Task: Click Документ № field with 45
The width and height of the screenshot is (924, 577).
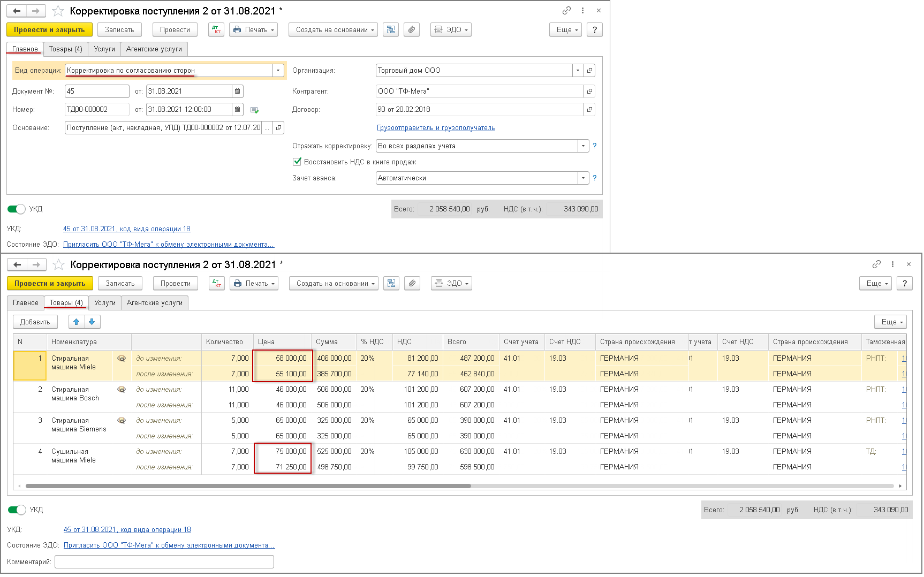Action: 97,91
